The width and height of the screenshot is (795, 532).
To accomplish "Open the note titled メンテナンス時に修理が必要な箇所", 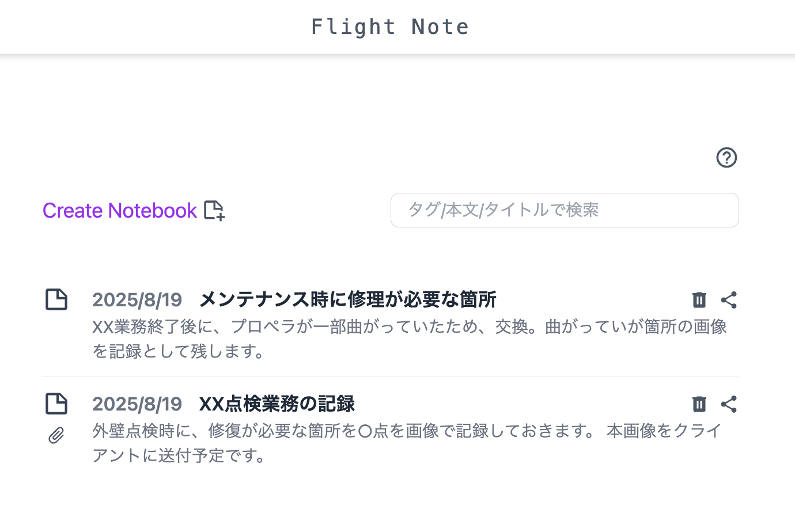I will pos(347,299).
